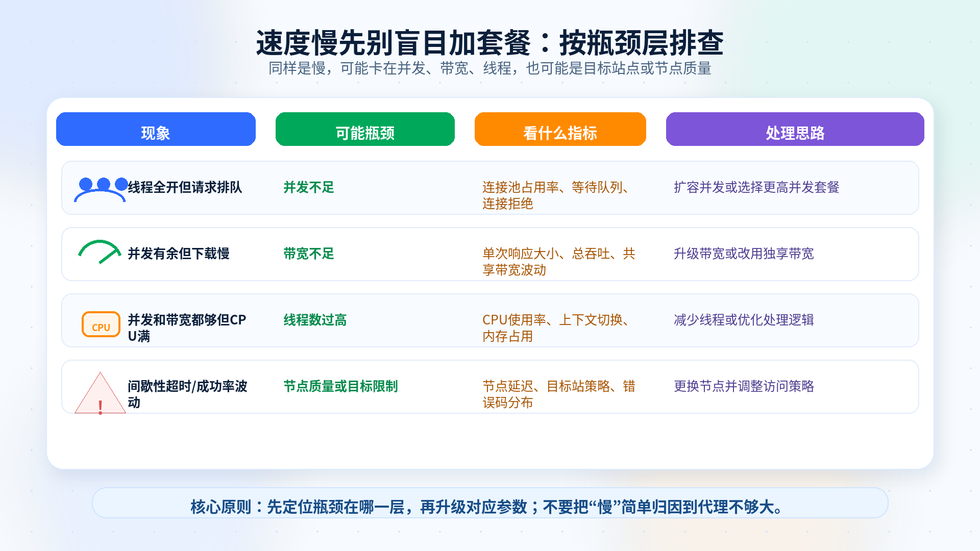Click the 线程数过高 bottleneck label
Viewport: 980px width, 551px height.
(x=315, y=320)
